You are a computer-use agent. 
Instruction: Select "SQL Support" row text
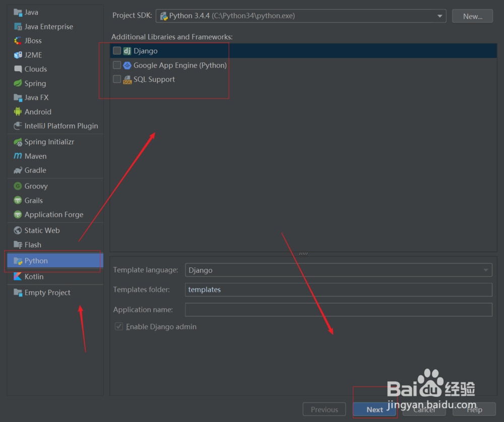tap(154, 80)
